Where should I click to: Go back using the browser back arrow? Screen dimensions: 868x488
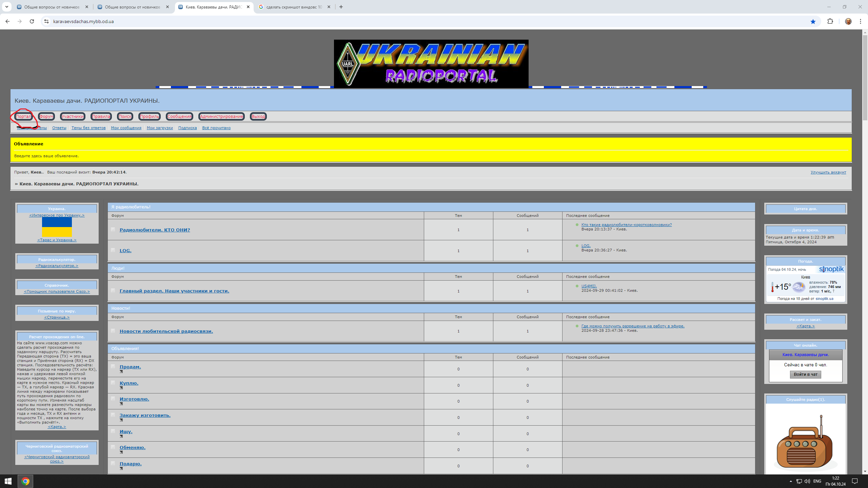pyautogui.click(x=7, y=21)
